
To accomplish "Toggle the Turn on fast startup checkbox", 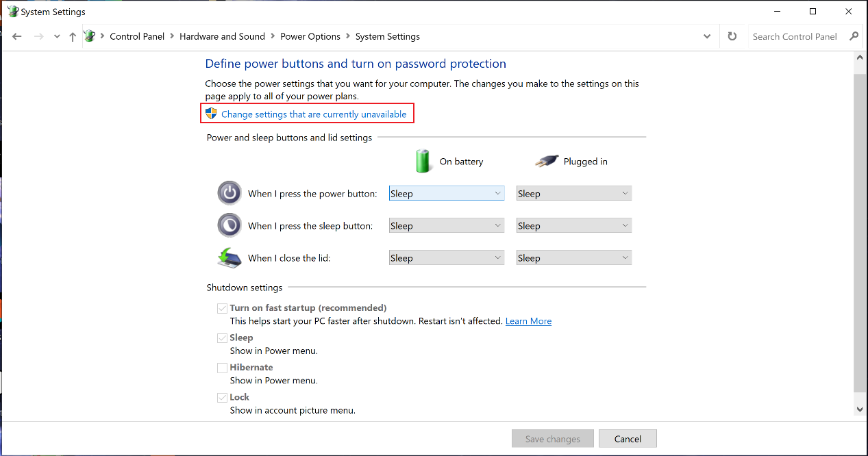I will 222,308.
